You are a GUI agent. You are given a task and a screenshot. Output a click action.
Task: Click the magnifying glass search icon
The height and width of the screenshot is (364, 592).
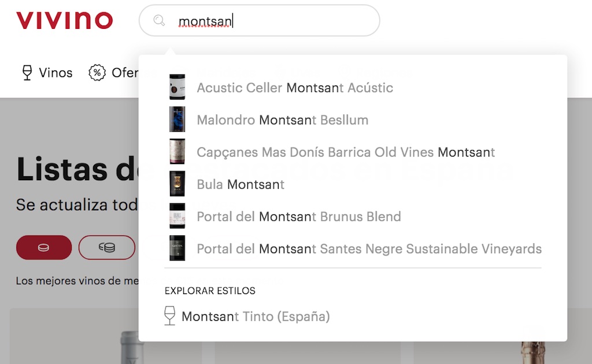point(159,21)
